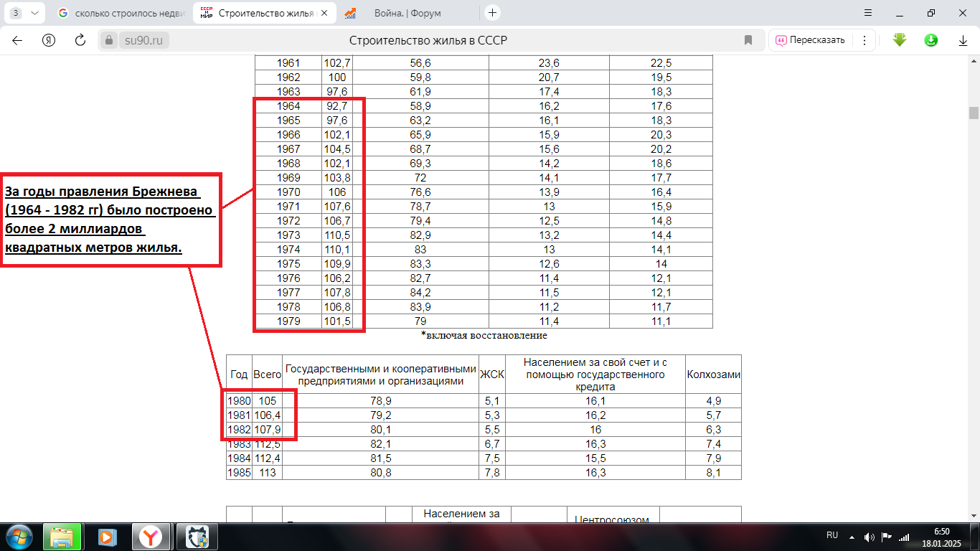Reload the current page

click(x=80, y=40)
